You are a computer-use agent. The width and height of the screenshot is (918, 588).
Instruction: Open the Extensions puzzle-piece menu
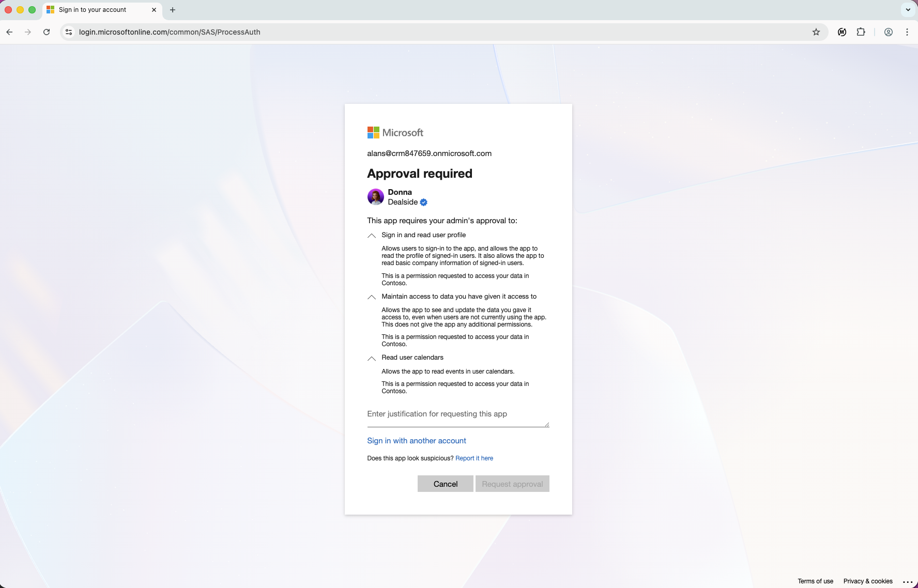click(861, 32)
